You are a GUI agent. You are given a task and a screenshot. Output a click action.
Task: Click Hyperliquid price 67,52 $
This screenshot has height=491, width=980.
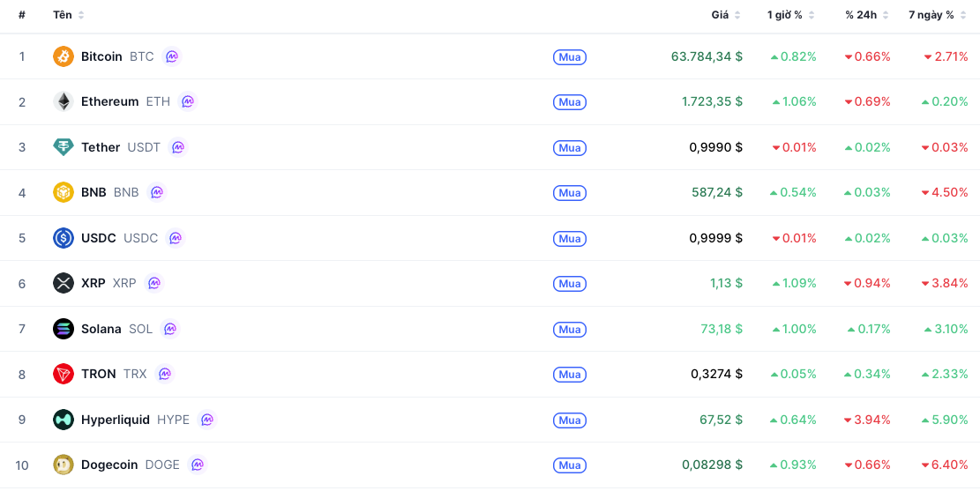pyautogui.click(x=722, y=420)
